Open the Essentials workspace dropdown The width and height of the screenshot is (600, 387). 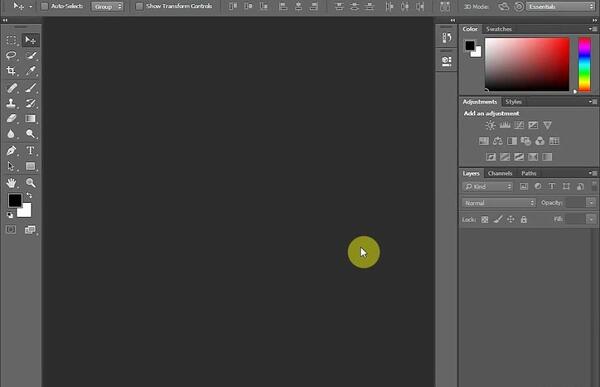(560, 7)
